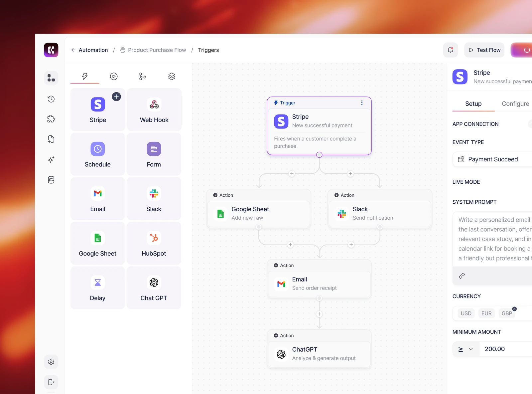The height and width of the screenshot is (394, 532).
Task: Click the app logo at top left
Action: tap(51, 50)
